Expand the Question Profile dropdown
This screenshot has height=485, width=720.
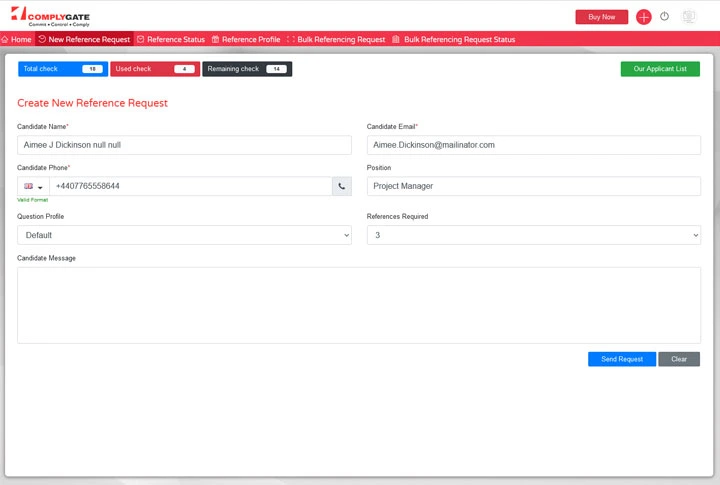pos(184,235)
